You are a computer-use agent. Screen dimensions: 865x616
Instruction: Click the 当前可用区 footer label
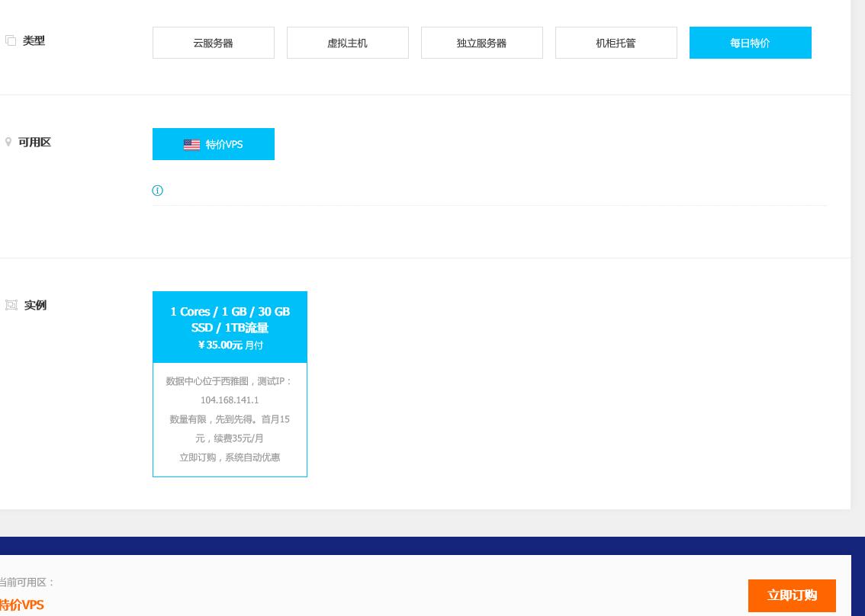click(27, 582)
